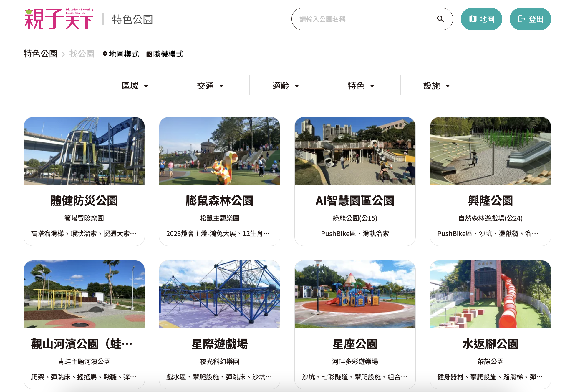570x392 pixels.
Task: Switch to 隨機模式 random mode
Action: tap(165, 54)
